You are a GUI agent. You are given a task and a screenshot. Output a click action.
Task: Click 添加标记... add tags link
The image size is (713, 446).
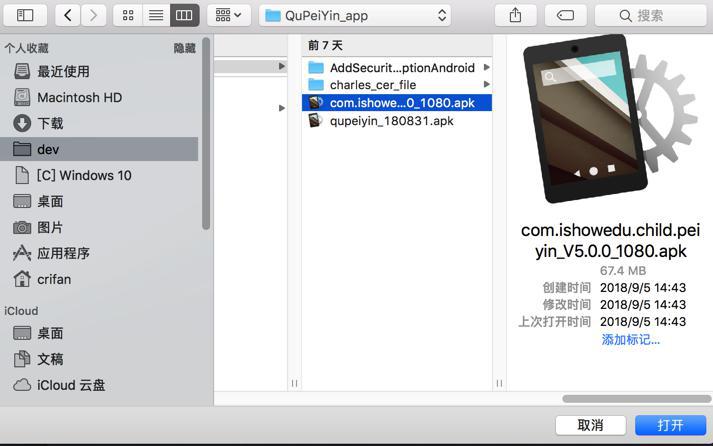pyautogui.click(x=630, y=340)
